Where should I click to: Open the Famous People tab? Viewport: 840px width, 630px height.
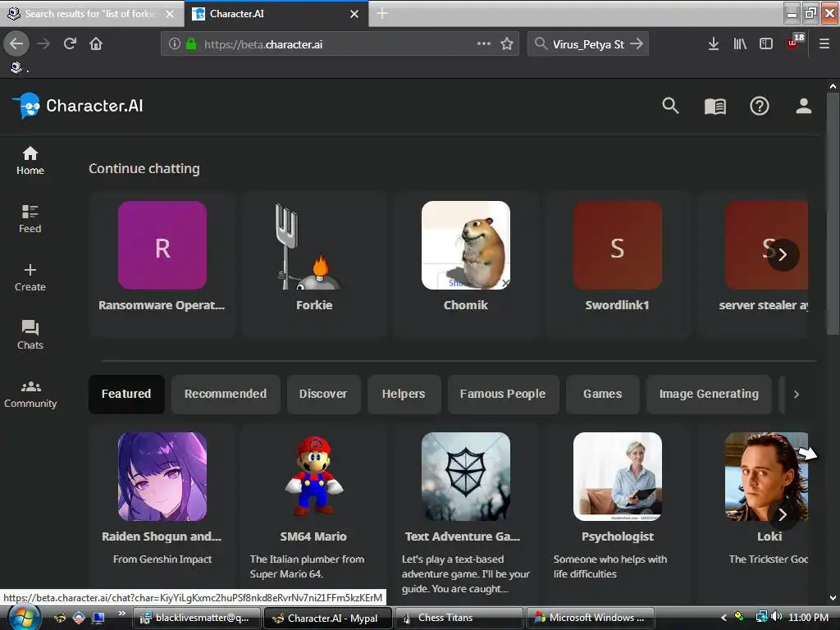[503, 395]
